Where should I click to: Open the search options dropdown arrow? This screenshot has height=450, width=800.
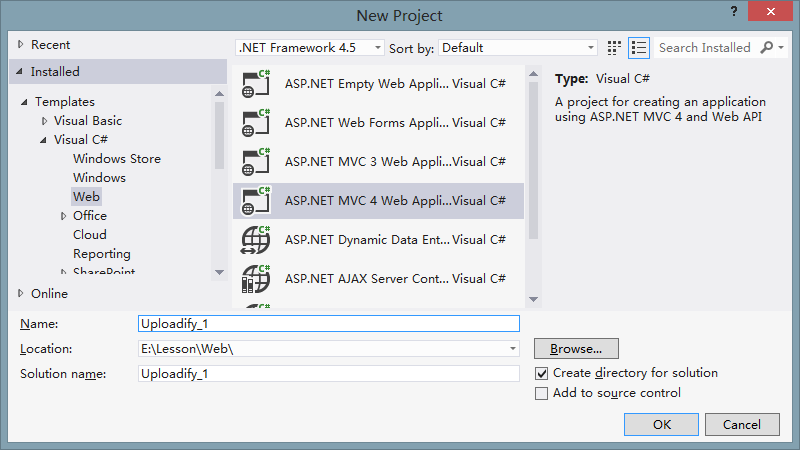click(781, 48)
